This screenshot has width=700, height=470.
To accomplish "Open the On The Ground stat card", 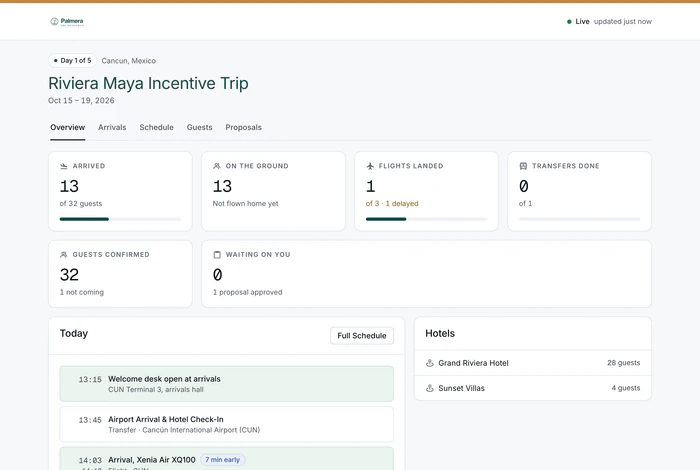I will [x=273, y=191].
